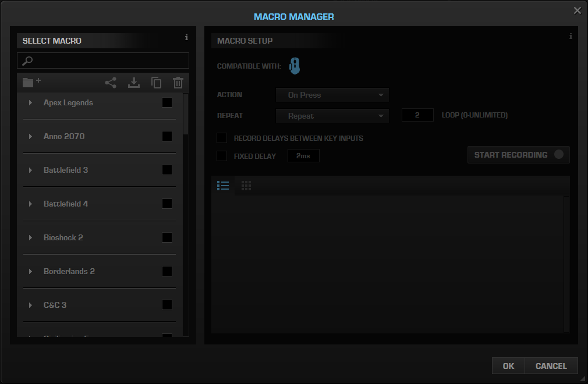The height and width of the screenshot is (384, 588).
Task: Expand the Battlefield 3 folder
Action: [x=30, y=170]
